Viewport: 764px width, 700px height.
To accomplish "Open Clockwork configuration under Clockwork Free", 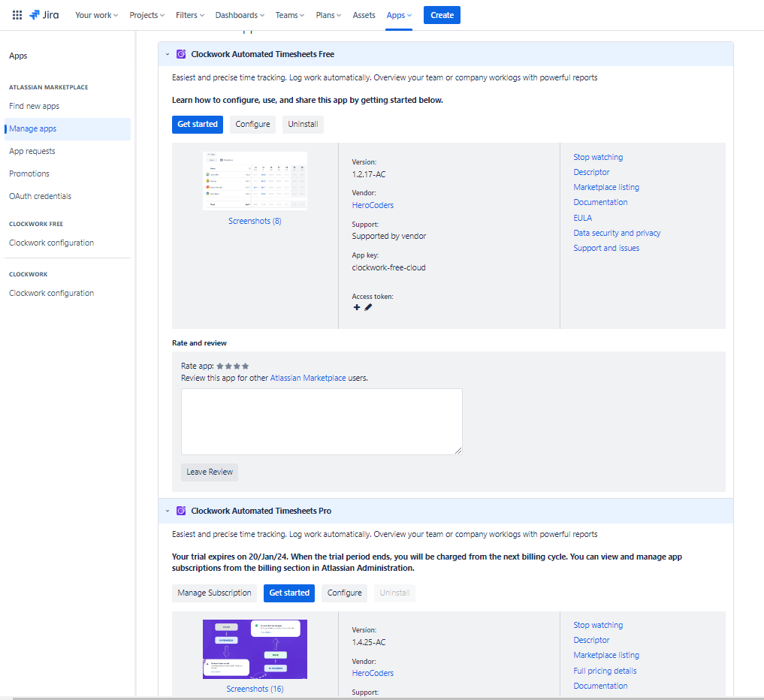I will pyautogui.click(x=51, y=243).
